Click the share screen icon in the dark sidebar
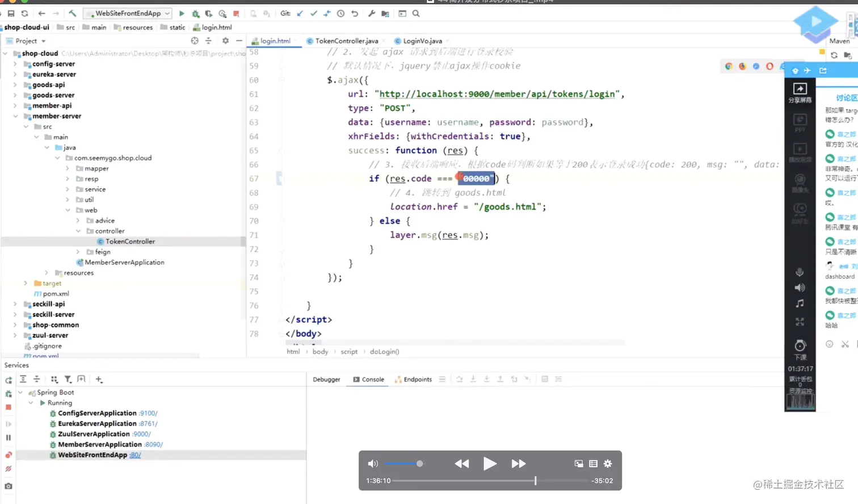 (800, 92)
